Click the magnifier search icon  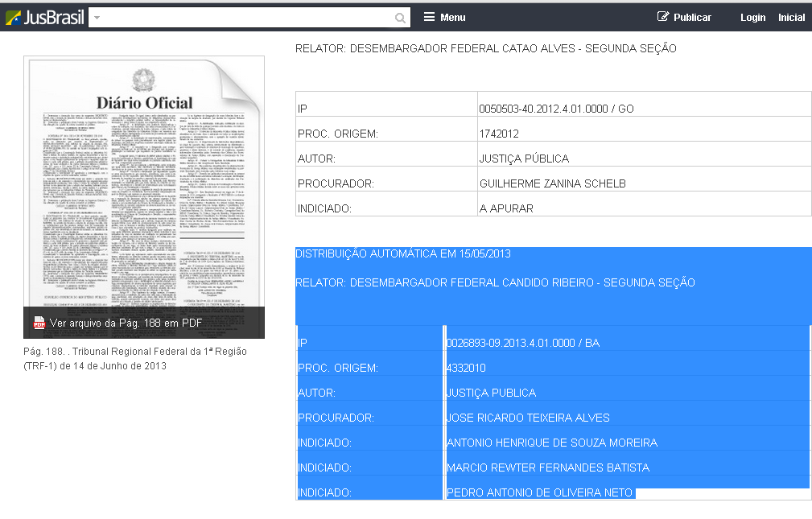pos(400,18)
